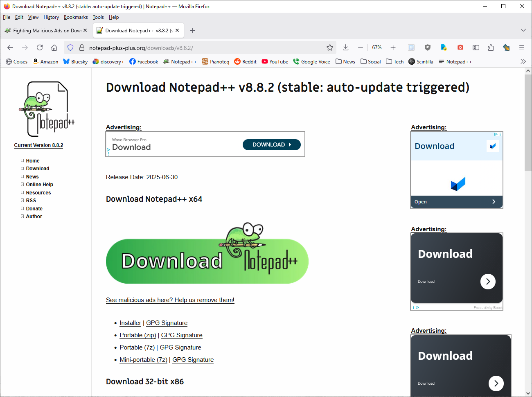Go to Home in the sidebar
The image size is (532, 397).
click(x=33, y=161)
